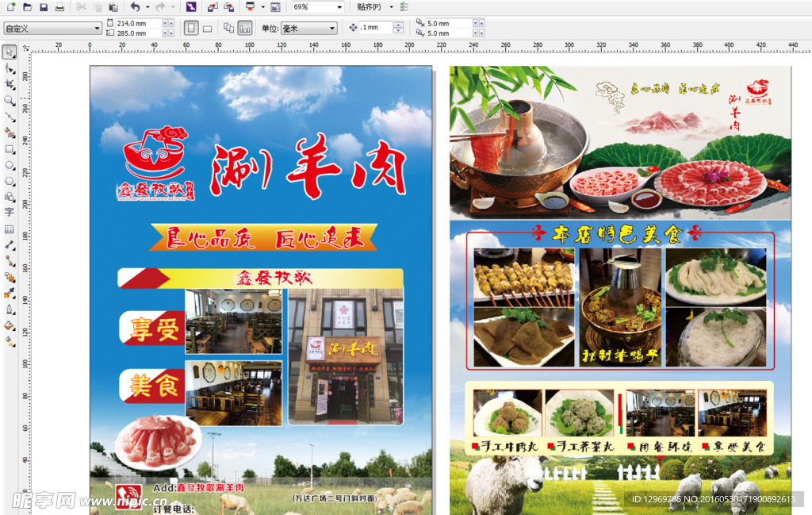Select the Parallel dimension tool
This screenshot has width=812, height=515.
[10, 245]
